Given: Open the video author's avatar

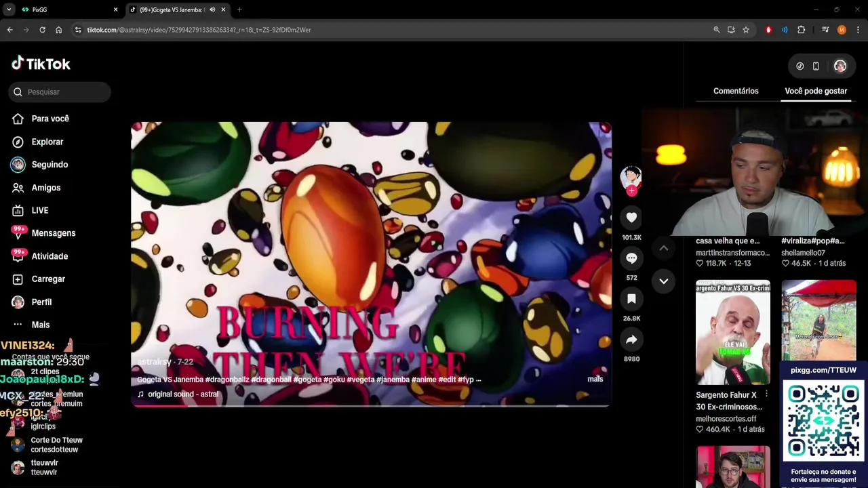Looking at the screenshot, I should (631, 177).
